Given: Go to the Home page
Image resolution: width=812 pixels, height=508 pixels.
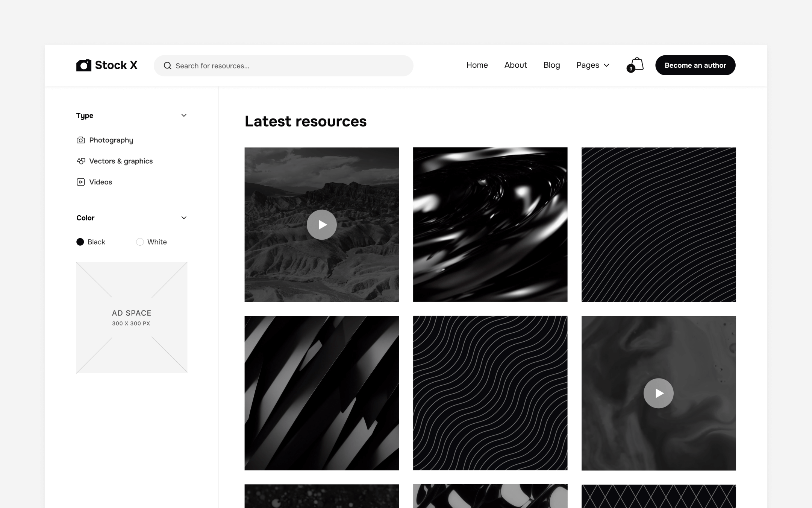Looking at the screenshot, I should coord(477,65).
